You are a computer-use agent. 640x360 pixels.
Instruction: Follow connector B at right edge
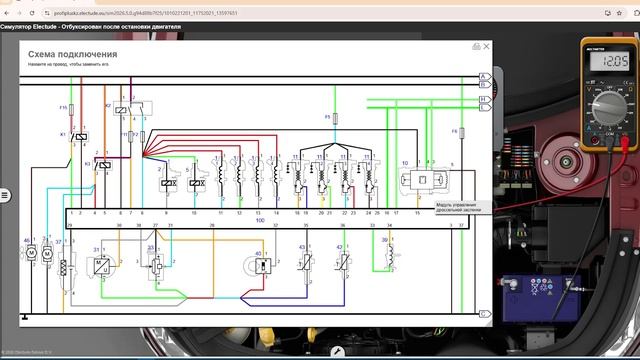484,84
